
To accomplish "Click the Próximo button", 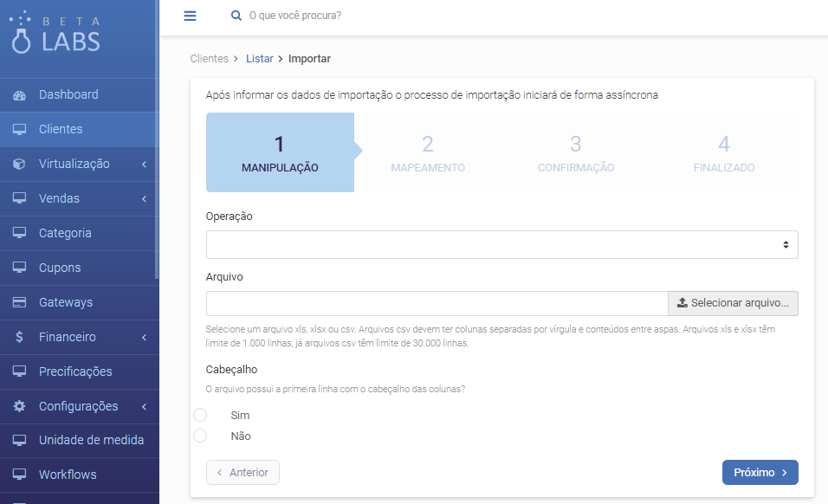I will [x=760, y=472].
